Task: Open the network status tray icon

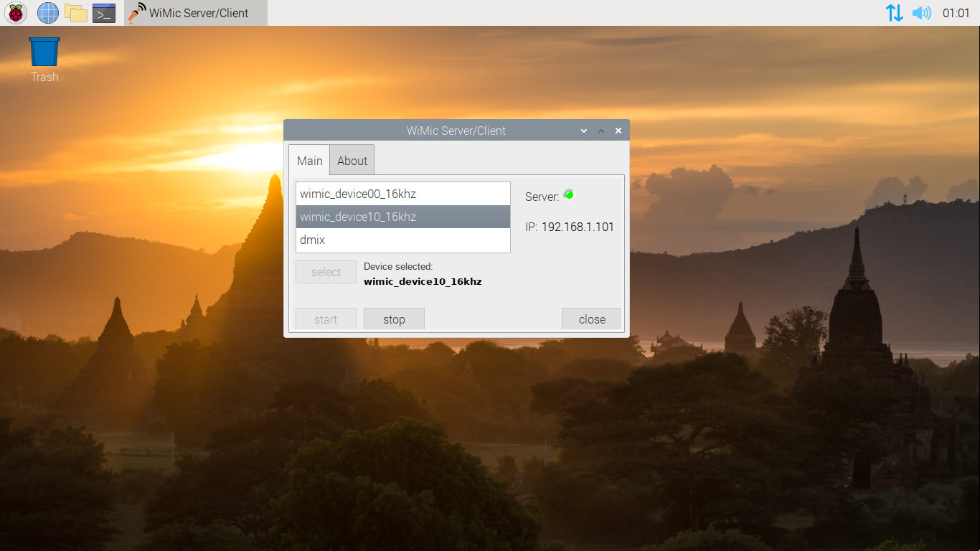Action: pyautogui.click(x=894, y=13)
